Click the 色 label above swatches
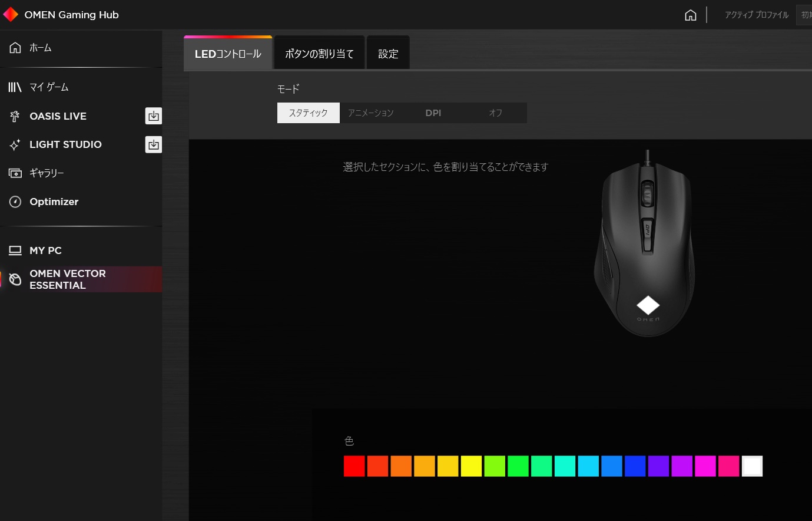Viewport: 812px width, 521px height. click(349, 441)
